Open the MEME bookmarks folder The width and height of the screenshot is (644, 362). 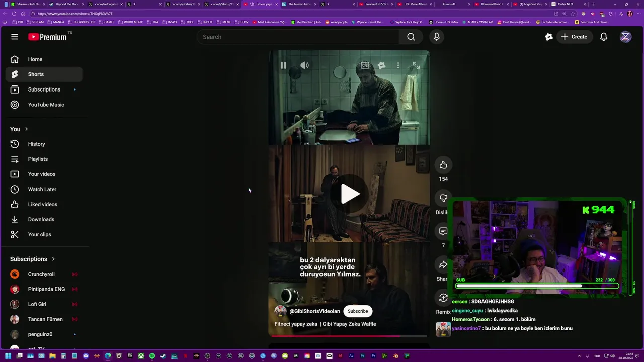[224, 22]
